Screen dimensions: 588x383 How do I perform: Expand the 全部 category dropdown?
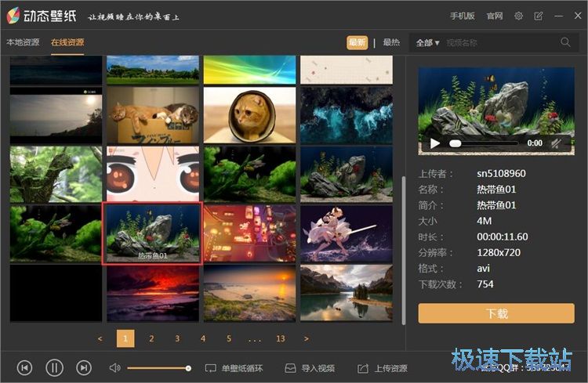pos(427,42)
